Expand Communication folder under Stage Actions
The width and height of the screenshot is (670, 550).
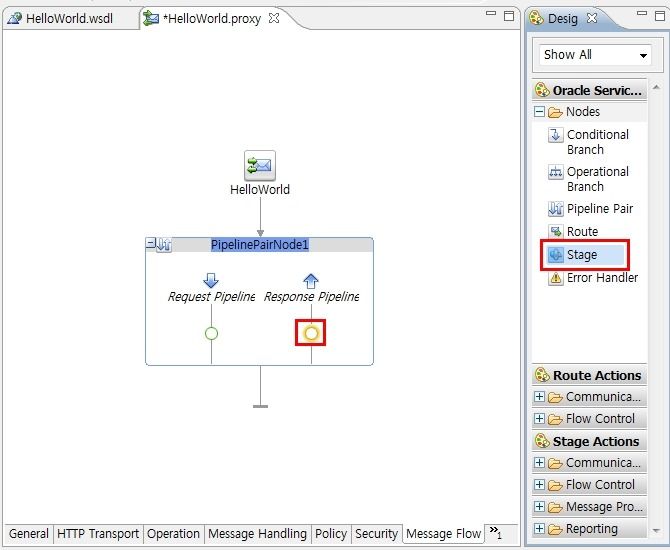click(539, 462)
